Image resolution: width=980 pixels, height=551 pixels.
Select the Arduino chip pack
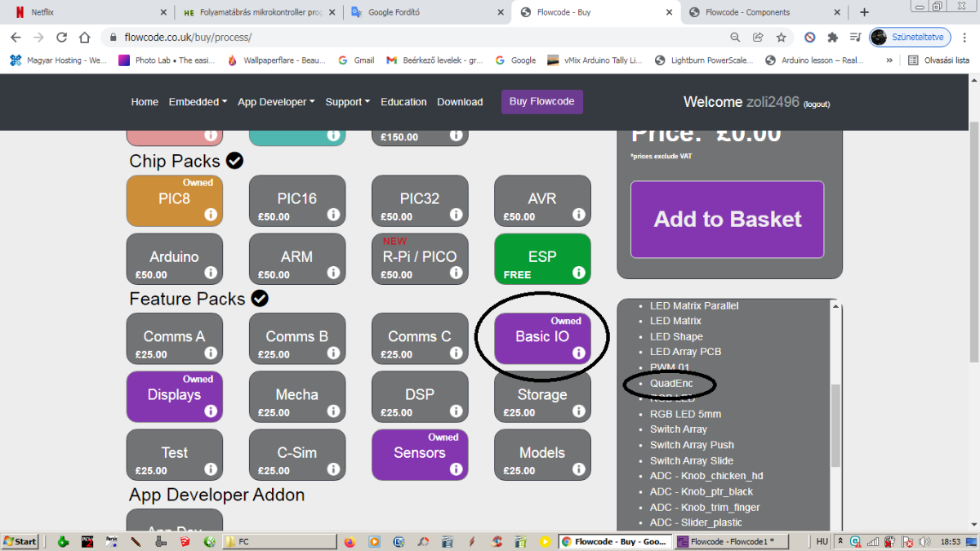175,259
